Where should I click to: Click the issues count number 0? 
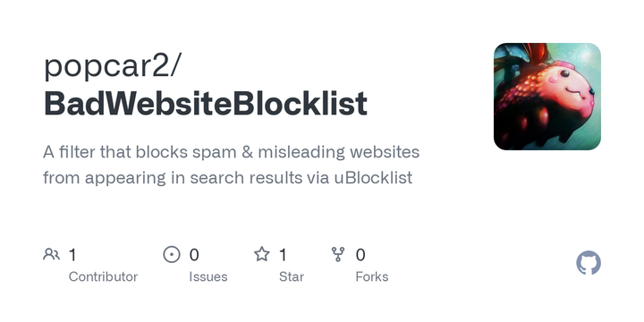coord(194,255)
